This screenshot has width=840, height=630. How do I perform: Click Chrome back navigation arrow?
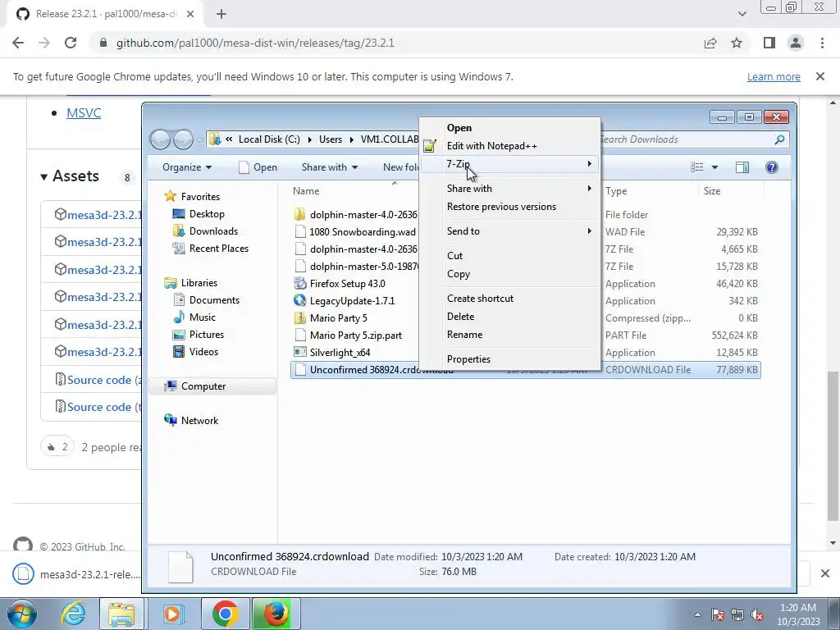click(x=18, y=43)
